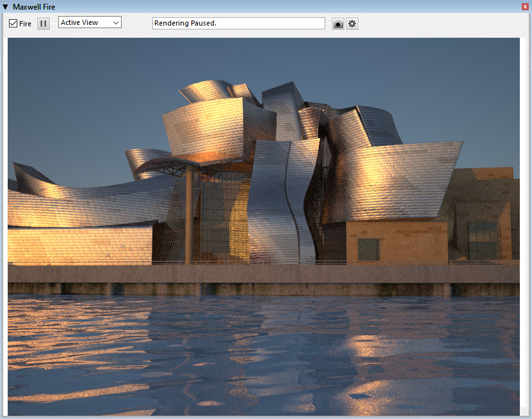Open the Active View dropdown
Screen dimensions: 532x419
pos(90,22)
